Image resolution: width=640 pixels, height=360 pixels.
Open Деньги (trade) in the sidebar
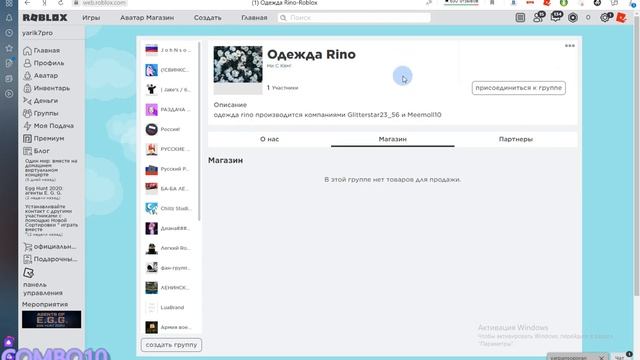(40, 101)
